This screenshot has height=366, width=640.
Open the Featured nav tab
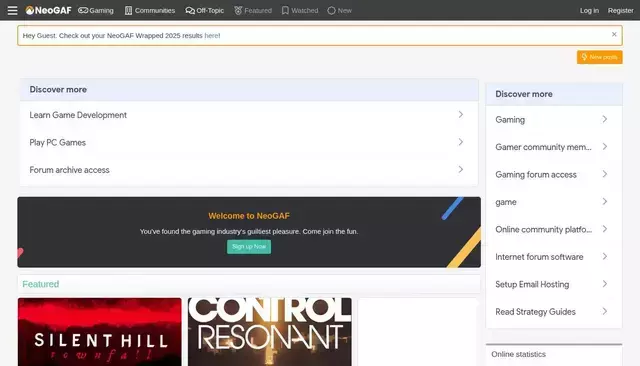[x=253, y=10]
